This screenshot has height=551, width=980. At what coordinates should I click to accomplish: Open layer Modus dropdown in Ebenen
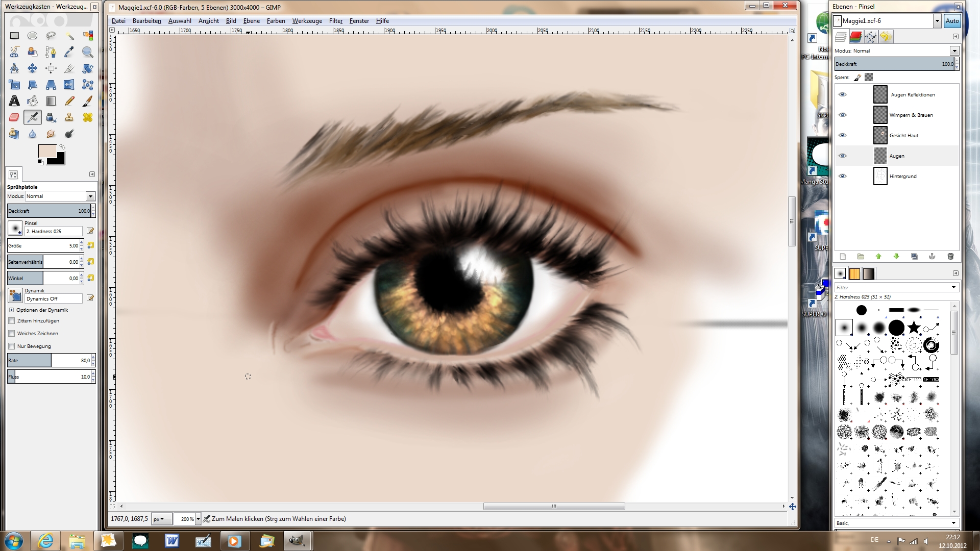954,51
